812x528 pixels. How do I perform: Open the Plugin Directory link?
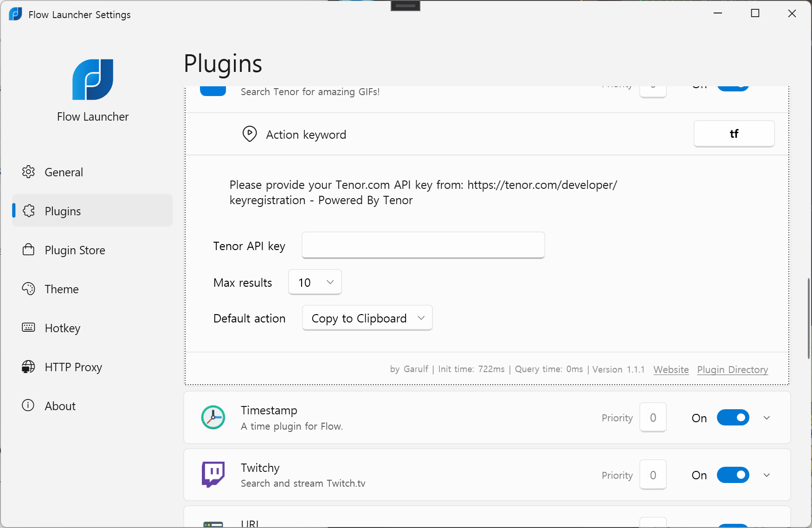732,369
